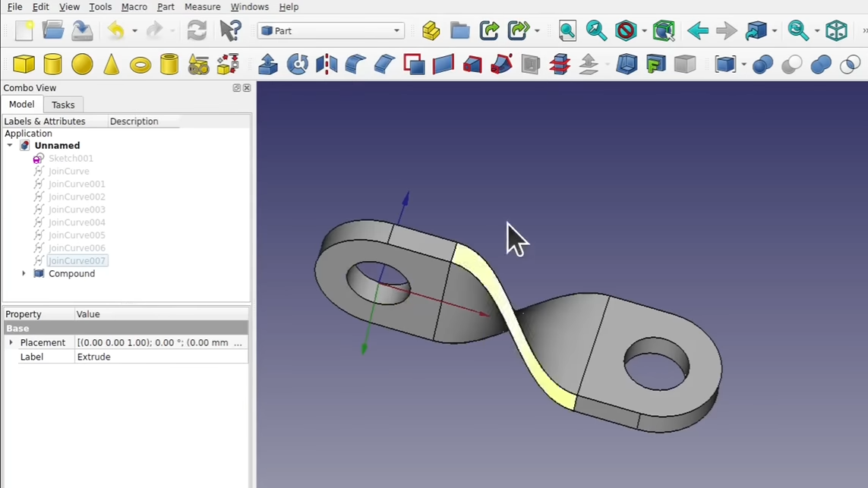Select the Mirror tool
The height and width of the screenshot is (488, 868).
coord(327,65)
